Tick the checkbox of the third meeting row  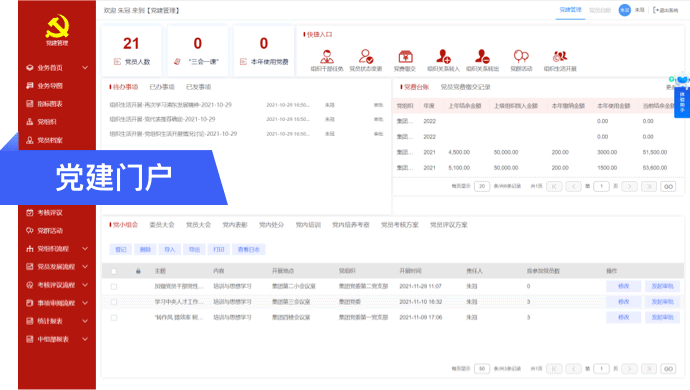click(x=114, y=317)
